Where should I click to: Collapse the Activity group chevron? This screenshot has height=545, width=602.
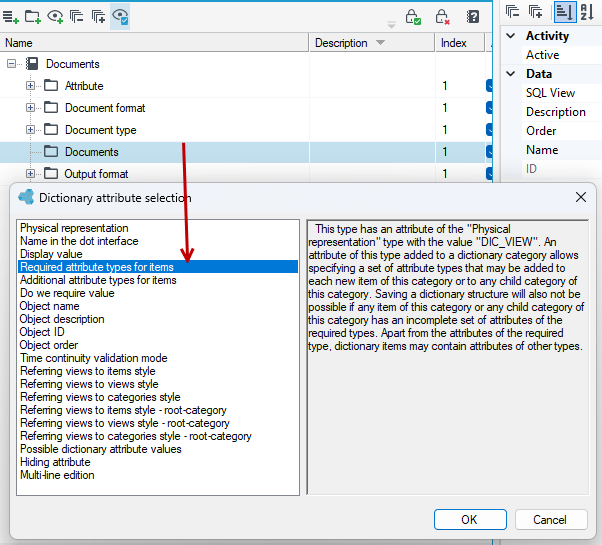pos(511,36)
